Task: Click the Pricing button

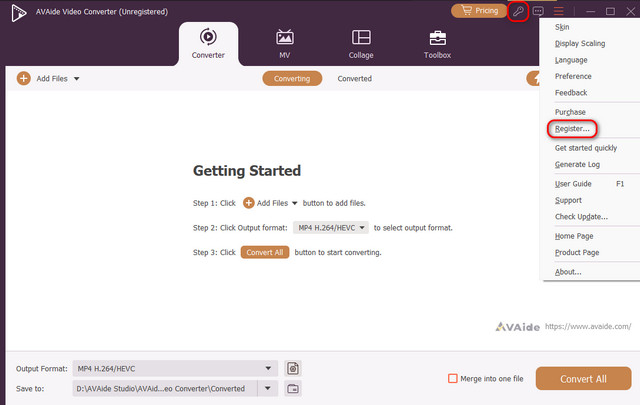Action: coord(479,11)
